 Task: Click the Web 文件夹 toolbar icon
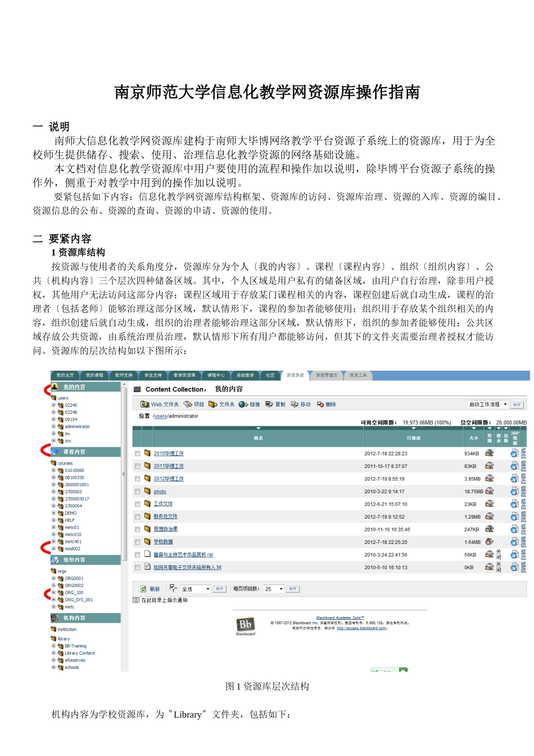(144, 404)
